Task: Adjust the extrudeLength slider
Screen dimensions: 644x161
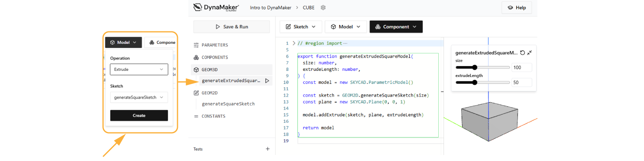Action: point(483,83)
